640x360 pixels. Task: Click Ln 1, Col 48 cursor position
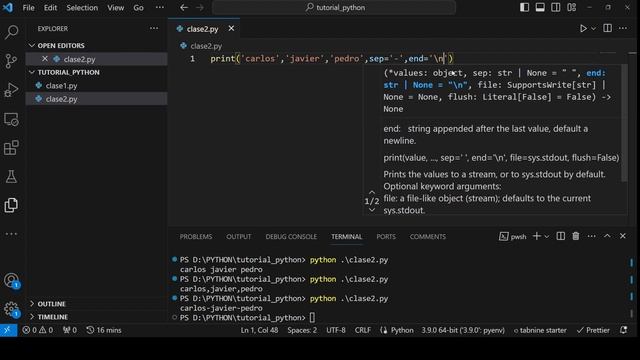(x=259, y=330)
